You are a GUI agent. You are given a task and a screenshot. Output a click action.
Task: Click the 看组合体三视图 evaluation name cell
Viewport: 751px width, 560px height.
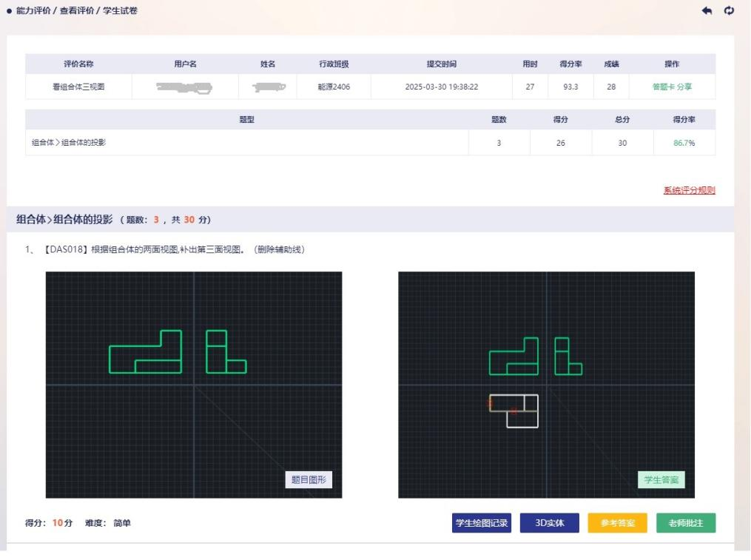tap(78, 87)
